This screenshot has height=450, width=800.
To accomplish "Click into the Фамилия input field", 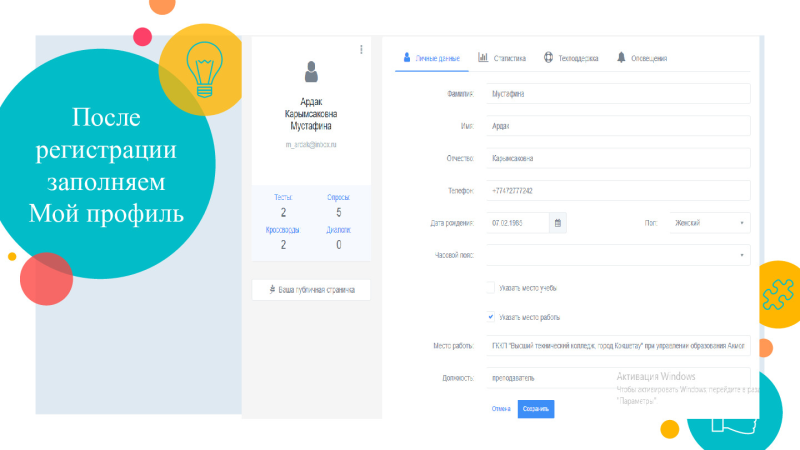I will (x=618, y=94).
